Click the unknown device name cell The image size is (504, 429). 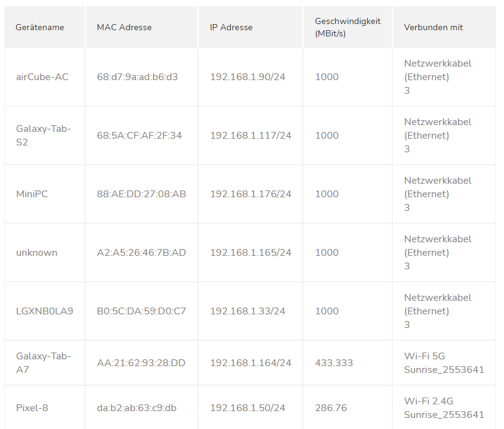coord(36,253)
